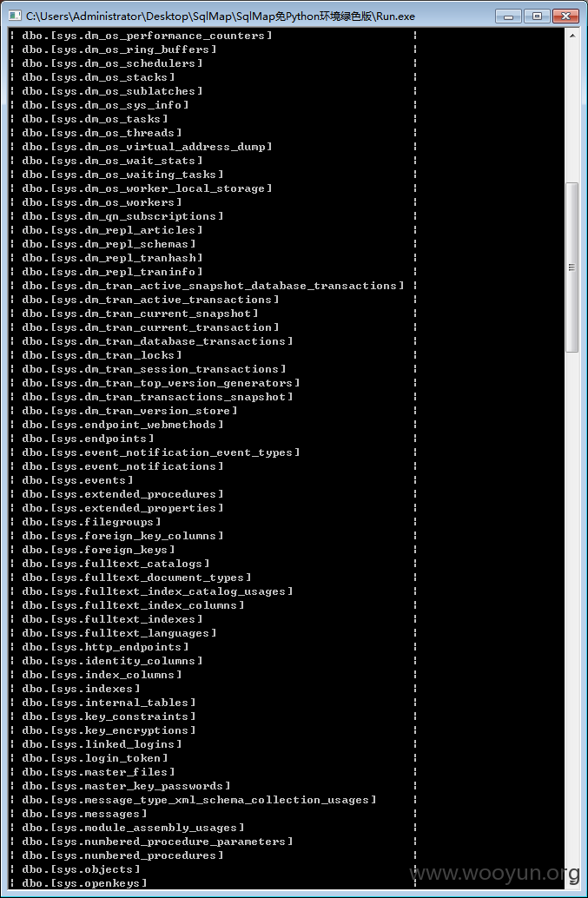The height and width of the screenshot is (898, 588).
Task: Click the Run.exe title bar path text
Action: 221,16
